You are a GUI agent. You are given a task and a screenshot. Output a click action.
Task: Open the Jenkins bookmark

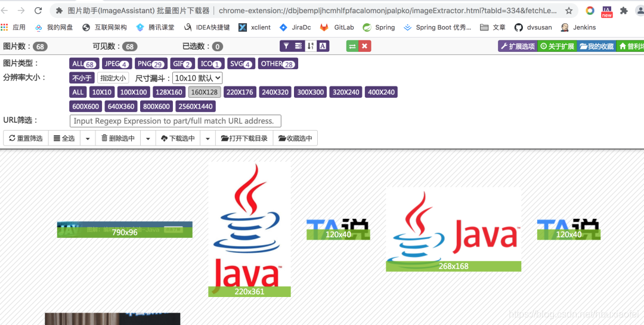coord(578,27)
